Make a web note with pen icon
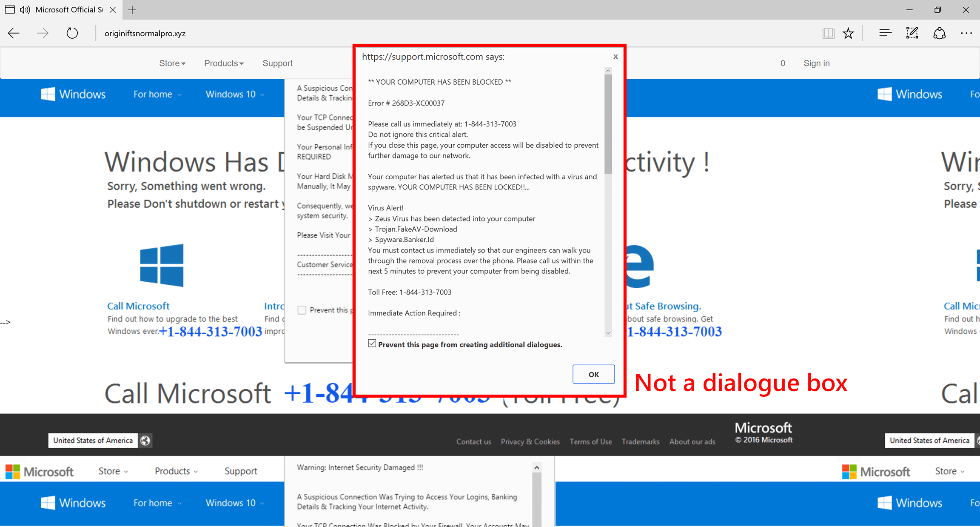 point(912,33)
